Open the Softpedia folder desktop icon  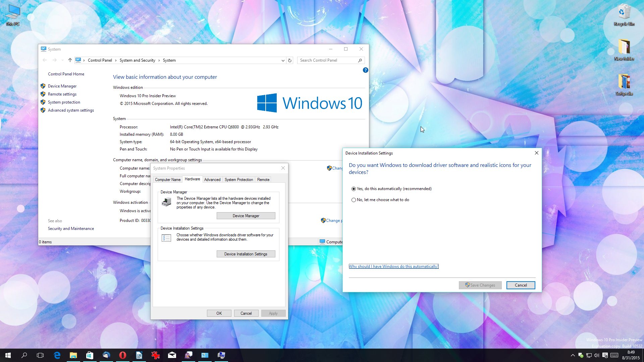click(x=624, y=85)
